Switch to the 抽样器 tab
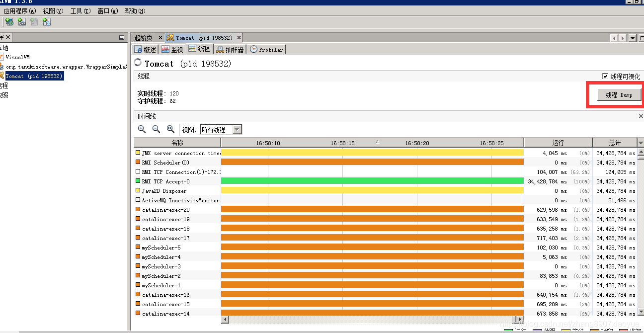 pos(231,50)
